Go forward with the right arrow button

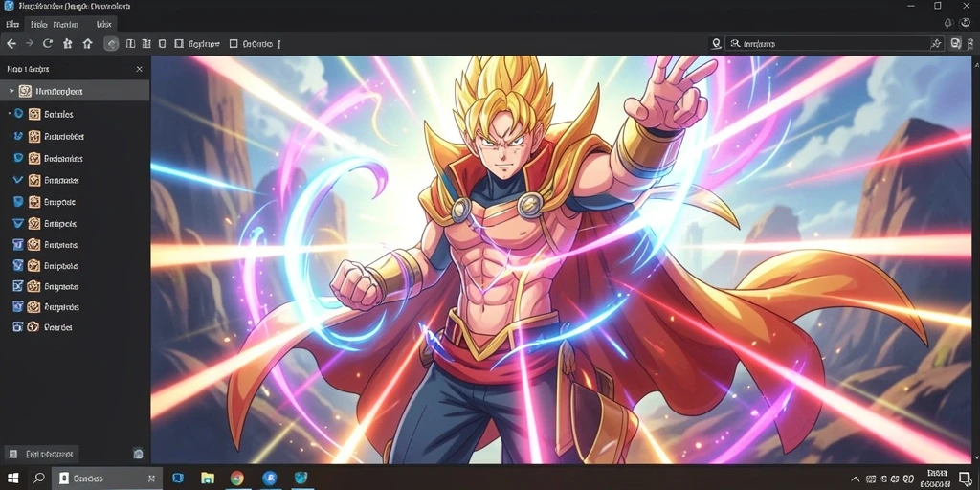pyautogui.click(x=29, y=44)
